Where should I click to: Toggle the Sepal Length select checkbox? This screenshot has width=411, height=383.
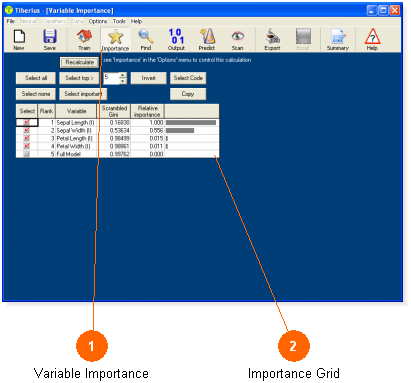click(x=27, y=122)
